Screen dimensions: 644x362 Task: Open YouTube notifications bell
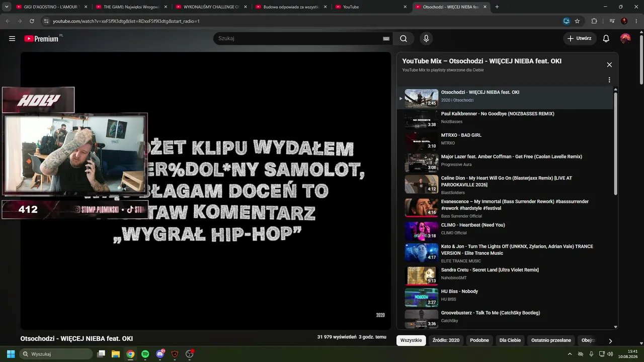click(x=606, y=39)
